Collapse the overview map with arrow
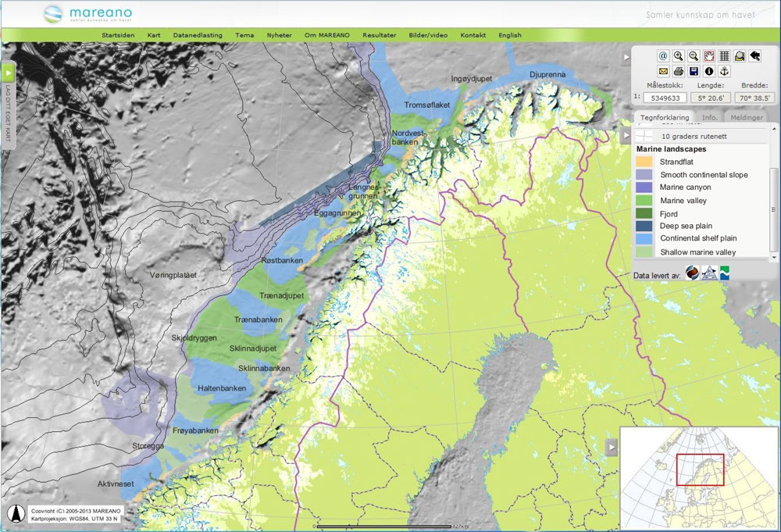This screenshot has height=532, width=781. click(x=612, y=446)
